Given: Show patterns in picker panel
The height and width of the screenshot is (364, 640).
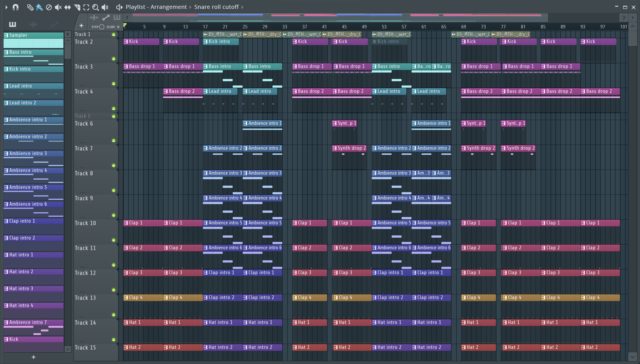Looking at the screenshot, I should point(12,24).
